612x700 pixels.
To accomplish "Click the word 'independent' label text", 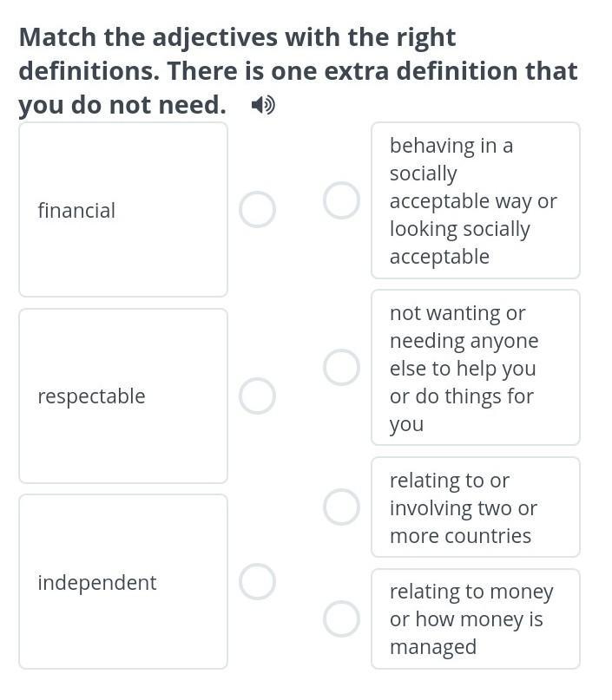I will (x=97, y=583).
